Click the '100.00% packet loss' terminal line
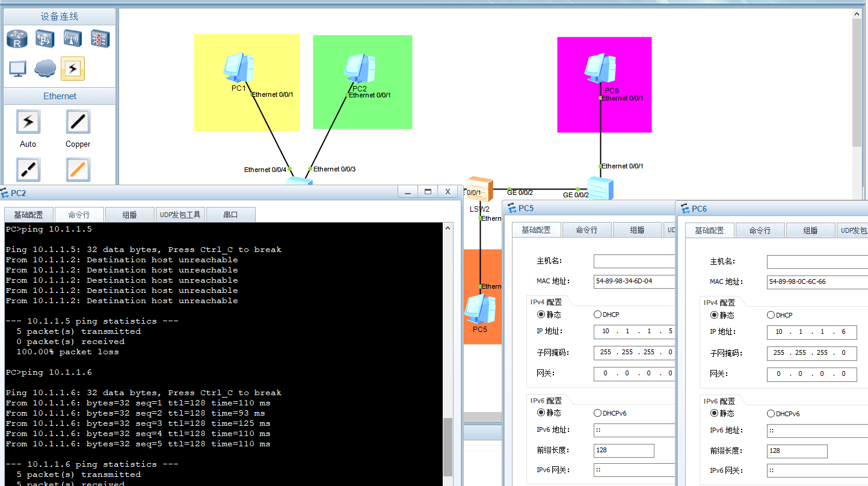 point(67,352)
